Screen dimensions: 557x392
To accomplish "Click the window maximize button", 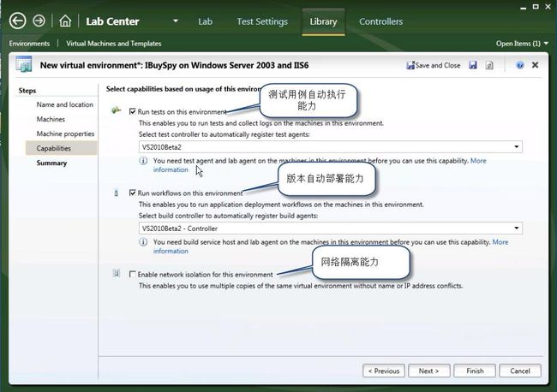I will [x=536, y=6].
